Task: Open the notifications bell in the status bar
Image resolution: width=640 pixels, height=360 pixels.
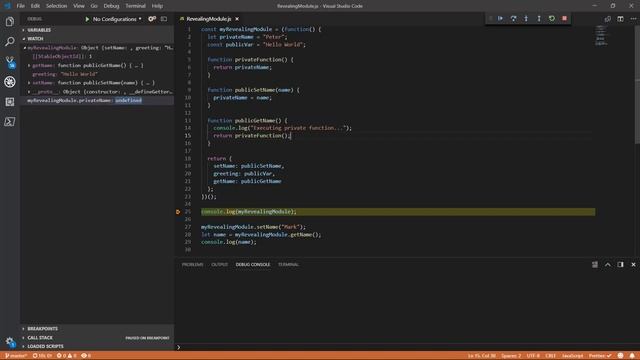Action: (632, 356)
